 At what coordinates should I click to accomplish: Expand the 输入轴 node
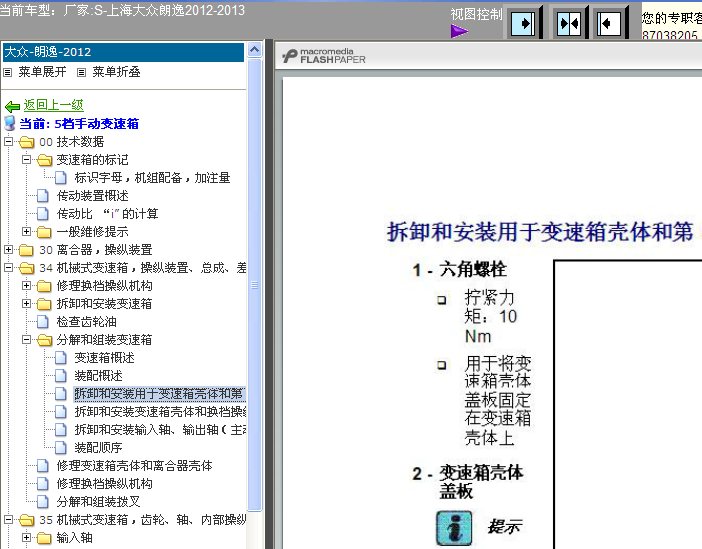(x=26, y=537)
